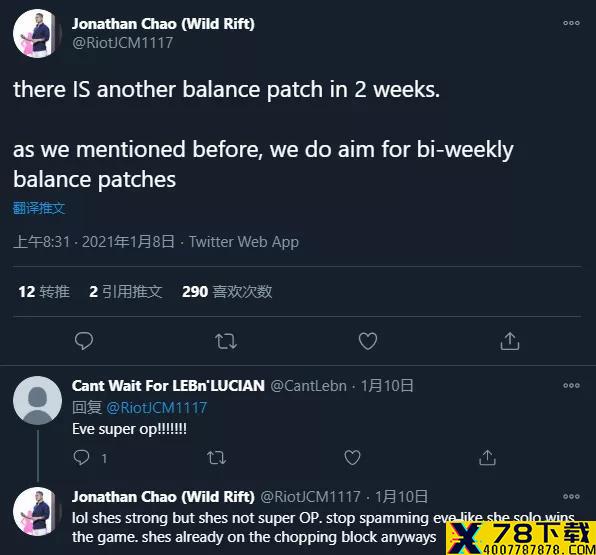Retweet the main tweet about balance patches
The height and width of the screenshot is (555, 596).
point(226,341)
